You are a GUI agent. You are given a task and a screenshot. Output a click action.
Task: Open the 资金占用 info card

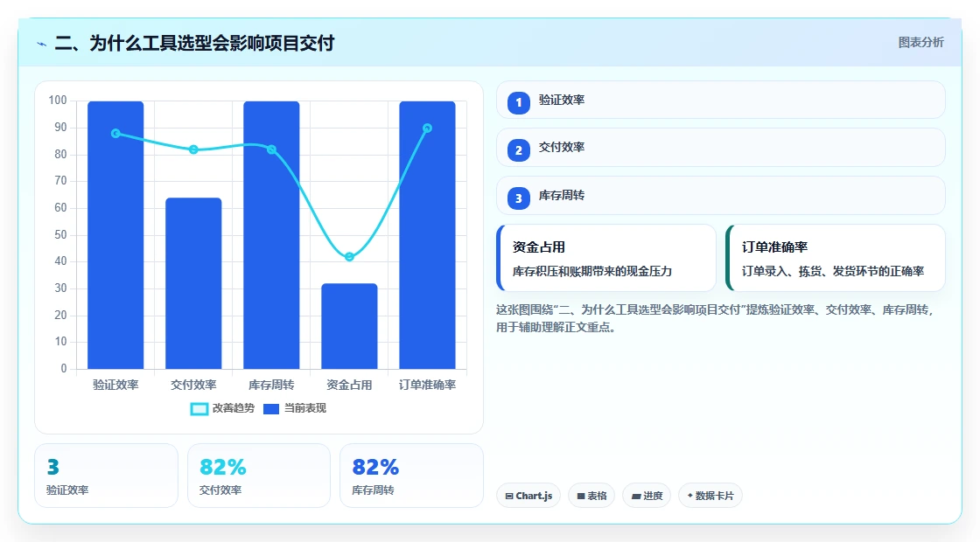point(606,258)
